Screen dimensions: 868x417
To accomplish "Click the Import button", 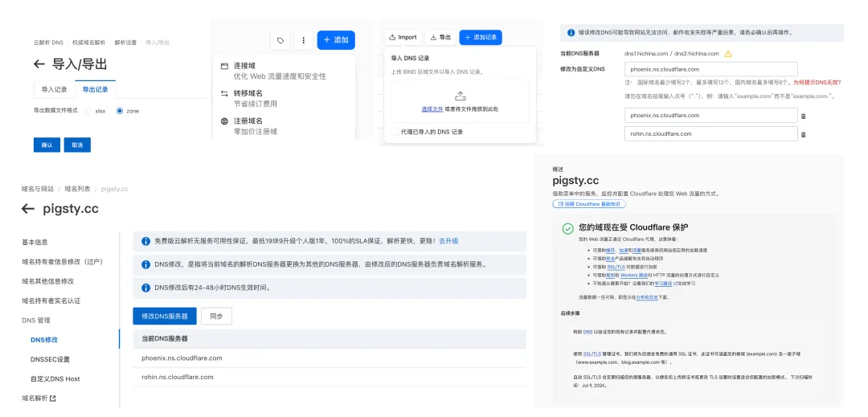I will [403, 37].
